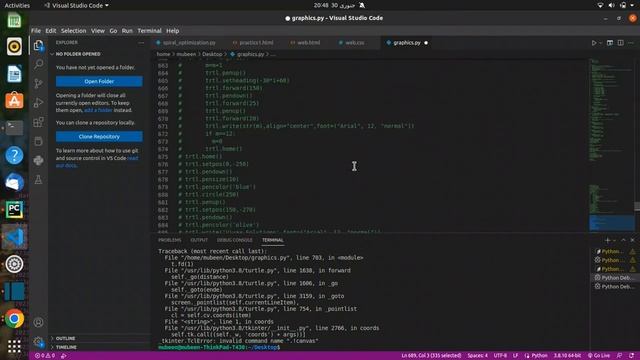Viewport: 640px width, 360px height.
Task: Open Google Chrome from the dock
Action: [14, 319]
